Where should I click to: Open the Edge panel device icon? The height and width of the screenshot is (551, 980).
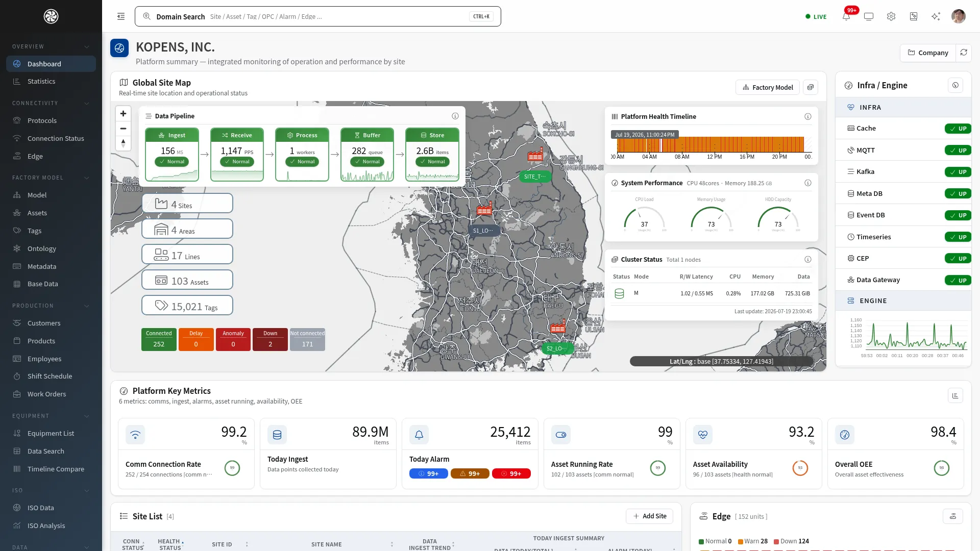click(953, 516)
